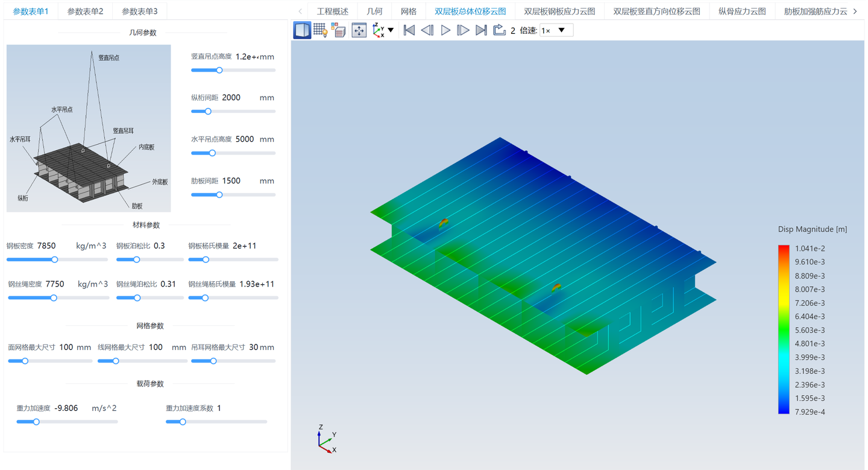This screenshot has width=868, height=470.
Task: Open the 工程概述 tab
Action: (x=333, y=11)
